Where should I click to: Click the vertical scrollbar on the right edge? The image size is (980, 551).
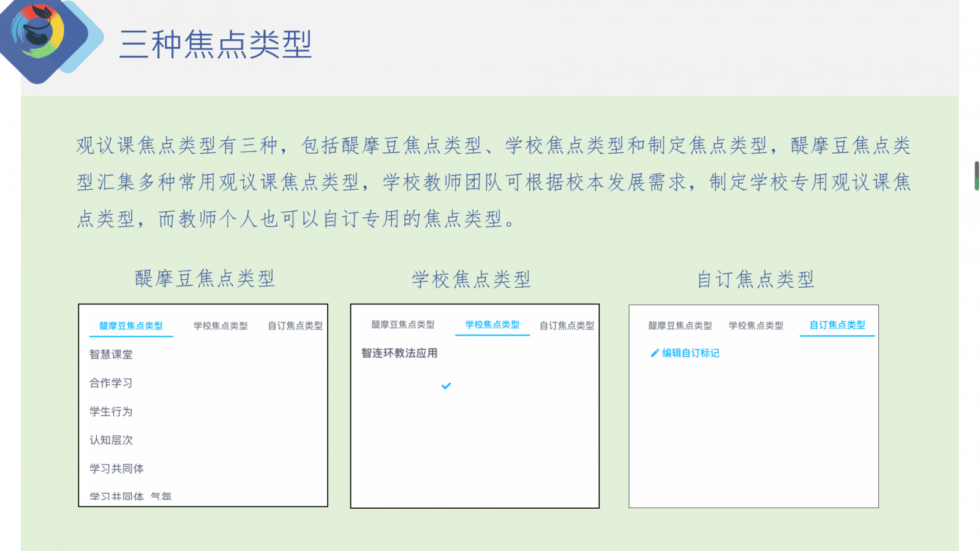976,176
